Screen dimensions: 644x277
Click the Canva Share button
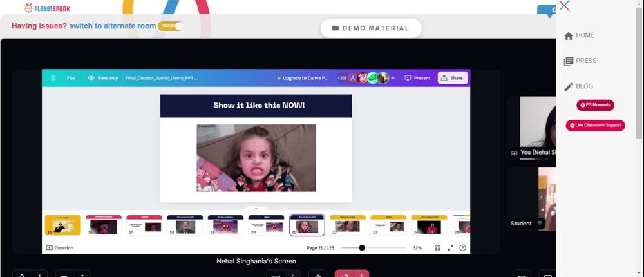tap(452, 78)
